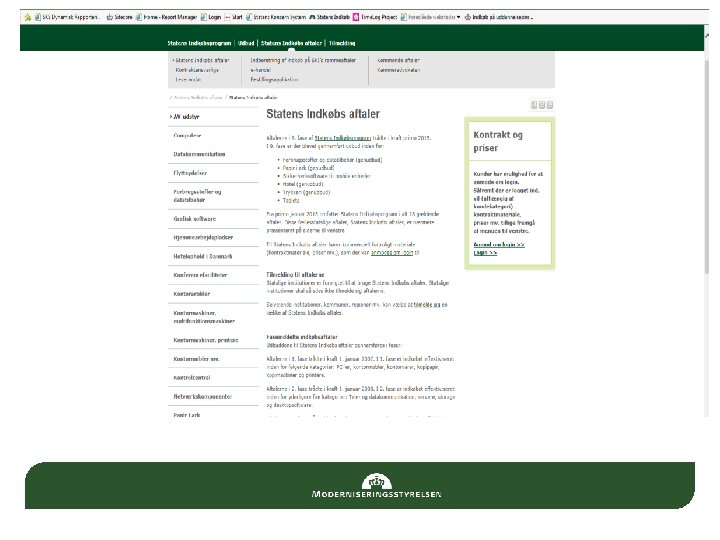The width and height of the screenshot is (720, 540).
Task: Click last page tool icon above Kontrakt box
Action: (550, 105)
